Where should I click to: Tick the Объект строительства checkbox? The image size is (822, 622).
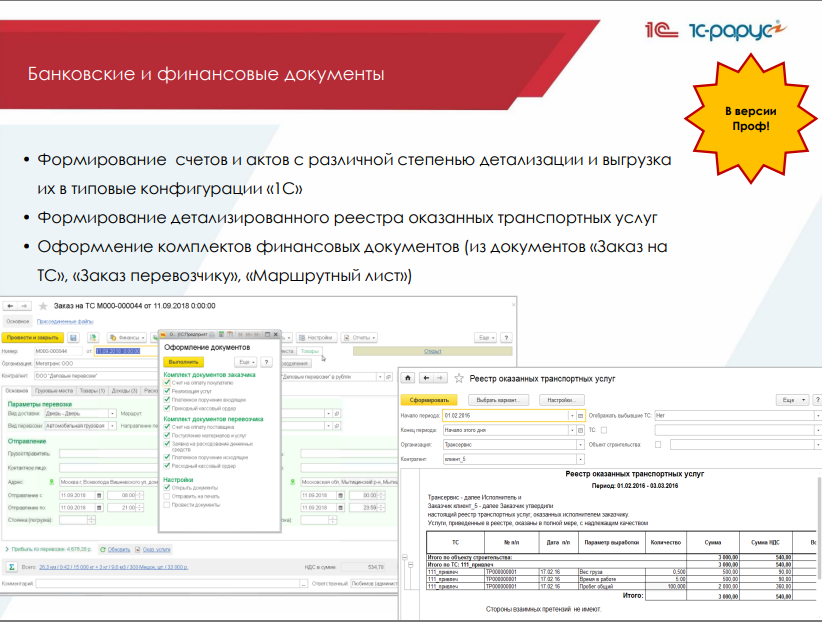pos(658,445)
